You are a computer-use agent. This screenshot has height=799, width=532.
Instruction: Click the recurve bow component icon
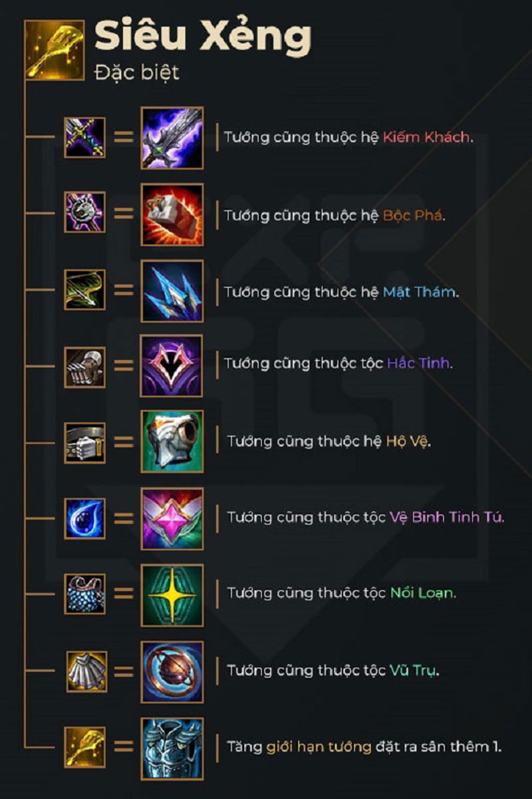point(84,289)
